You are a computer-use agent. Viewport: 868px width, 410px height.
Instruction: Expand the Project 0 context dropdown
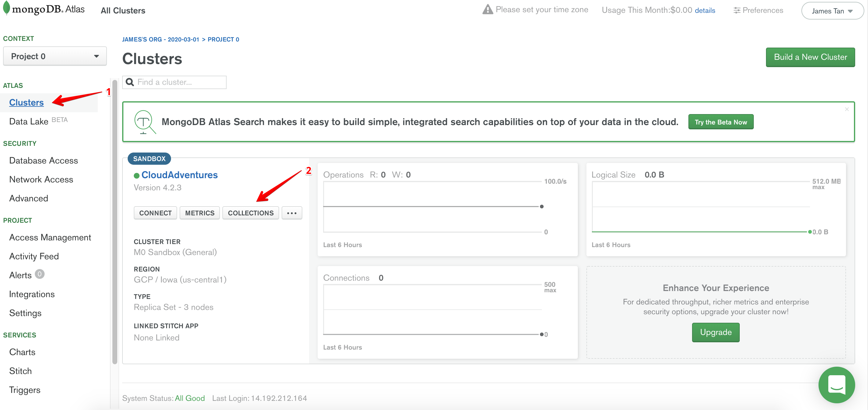coord(55,56)
